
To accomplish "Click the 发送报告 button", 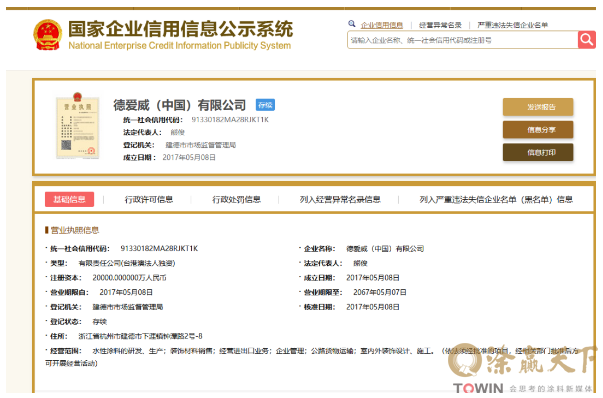I will tap(538, 107).
